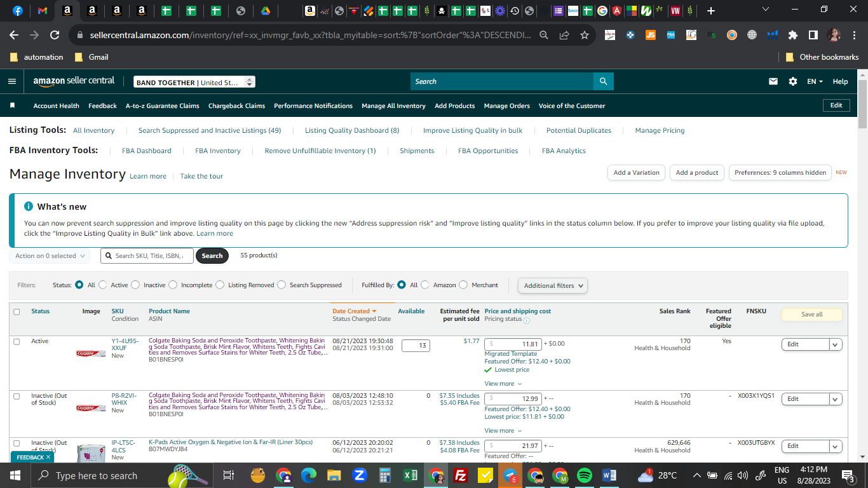Viewport: 868px width, 488px height.
Task: Click the SKU search input field
Action: pos(147,256)
